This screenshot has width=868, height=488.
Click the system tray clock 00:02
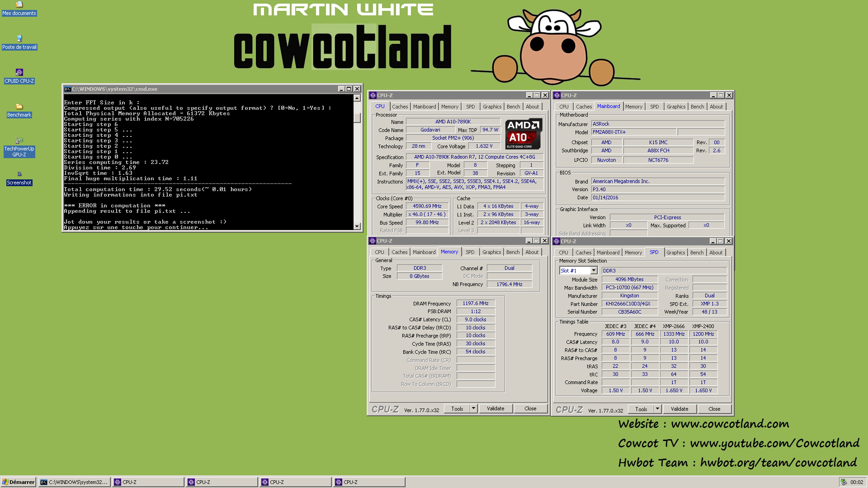[x=857, y=482]
